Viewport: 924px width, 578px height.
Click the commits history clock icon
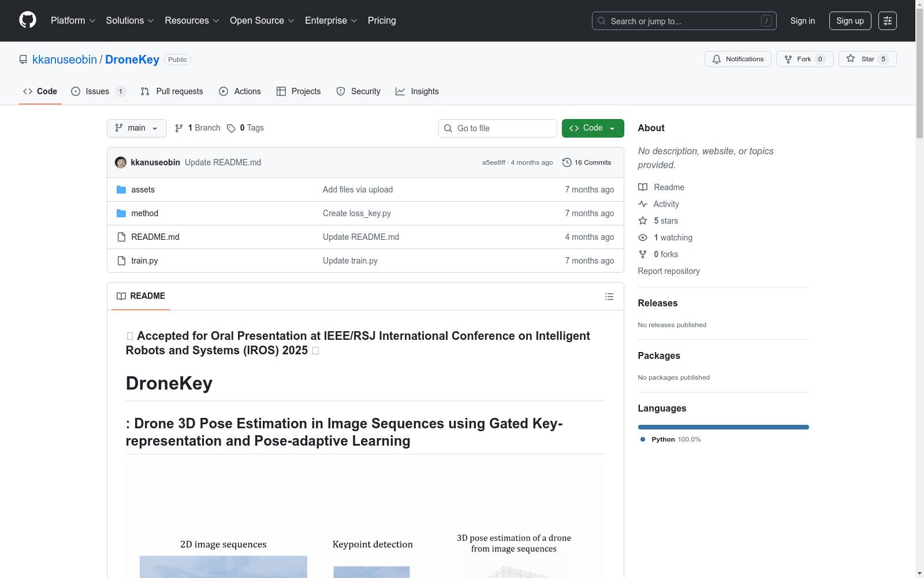[567, 162]
